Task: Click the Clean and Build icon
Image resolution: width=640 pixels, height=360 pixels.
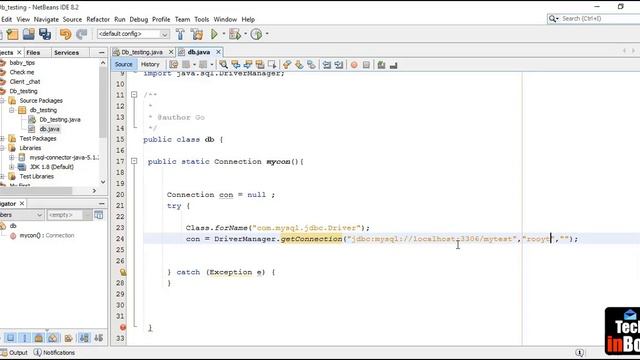Action: tap(197, 34)
